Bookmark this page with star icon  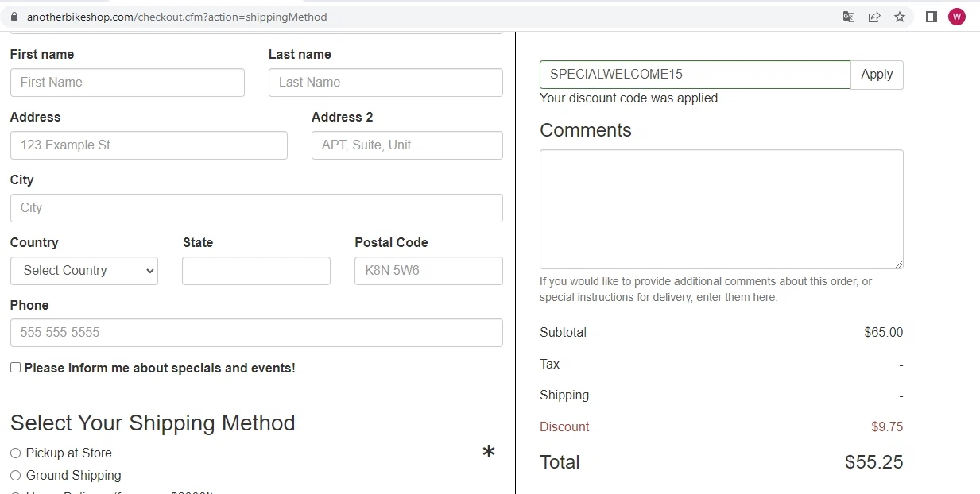(900, 17)
